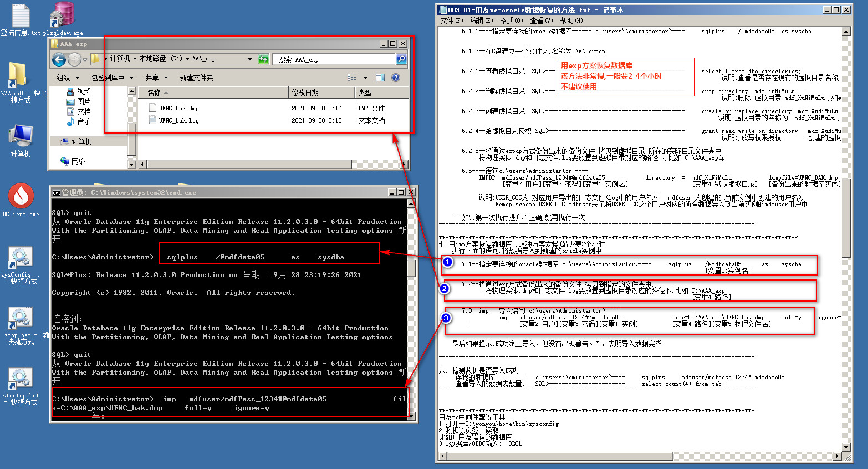Image resolution: width=868 pixels, height=469 pixels.
Task: Click the 新建文件夹 button
Action: click(x=196, y=78)
